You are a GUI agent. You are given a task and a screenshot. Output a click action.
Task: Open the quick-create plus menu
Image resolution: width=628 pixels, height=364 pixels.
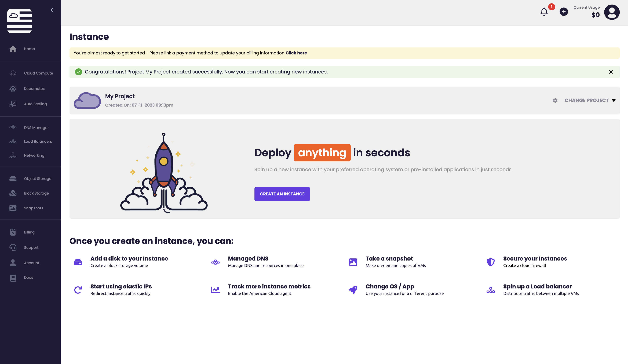pyautogui.click(x=563, y=12)
